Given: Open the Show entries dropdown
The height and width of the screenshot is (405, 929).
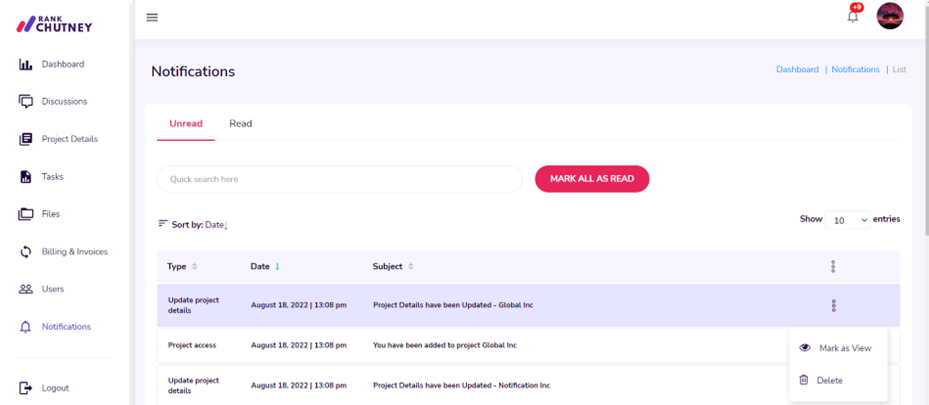Looking at the screenshot, I should pos(847,220).
